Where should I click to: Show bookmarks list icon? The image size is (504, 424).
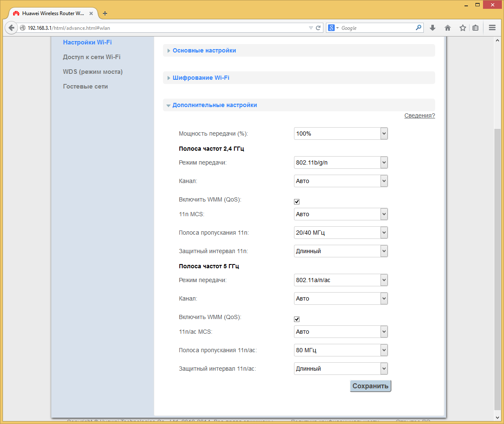pos(475,28)
